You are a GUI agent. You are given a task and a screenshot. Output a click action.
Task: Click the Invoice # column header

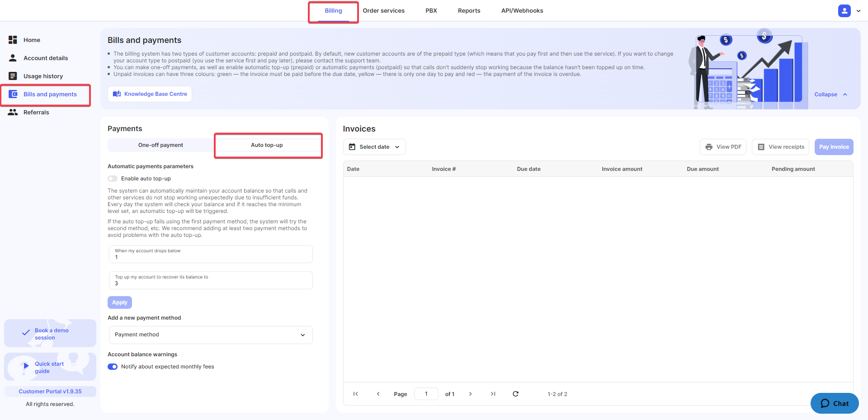443,169
